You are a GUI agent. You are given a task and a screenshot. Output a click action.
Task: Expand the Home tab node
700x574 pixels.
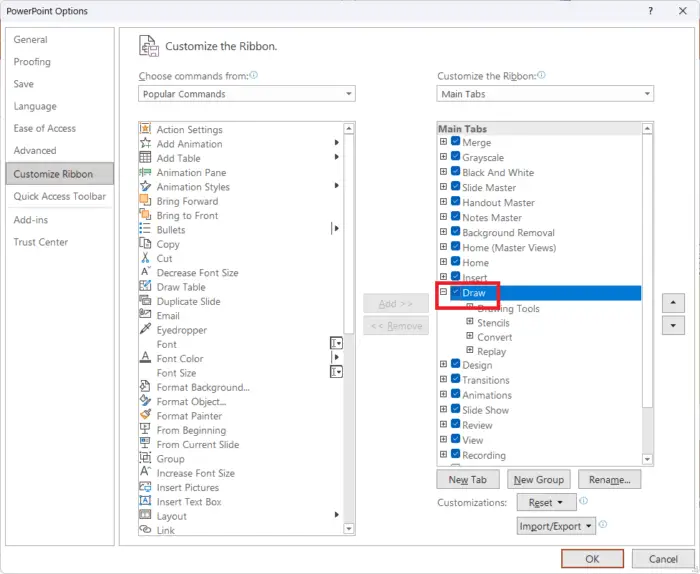pyautogui.click(x=443, y=262)
